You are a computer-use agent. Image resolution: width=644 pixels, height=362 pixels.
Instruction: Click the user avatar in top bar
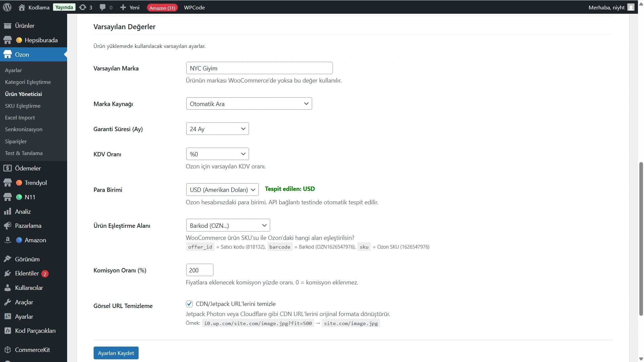631,7
